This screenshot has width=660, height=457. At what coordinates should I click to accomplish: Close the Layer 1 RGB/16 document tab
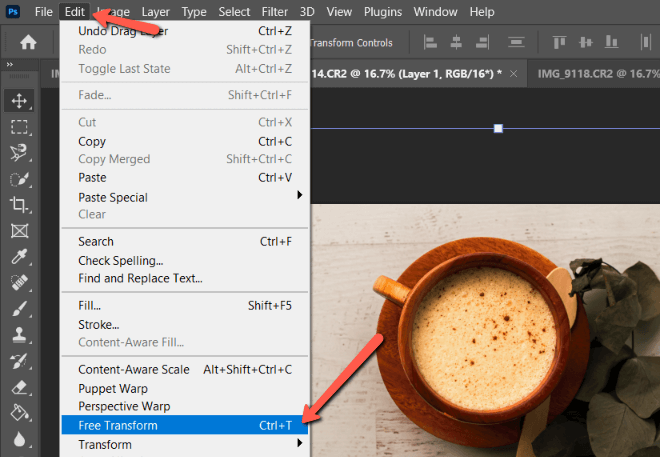coord(514,75)
